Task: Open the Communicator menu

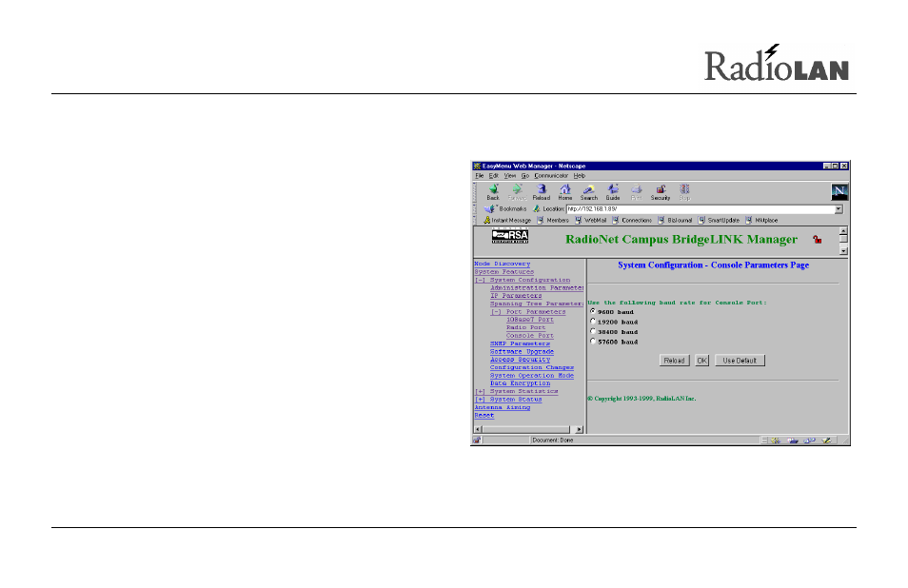Action: tap(551, 176)
